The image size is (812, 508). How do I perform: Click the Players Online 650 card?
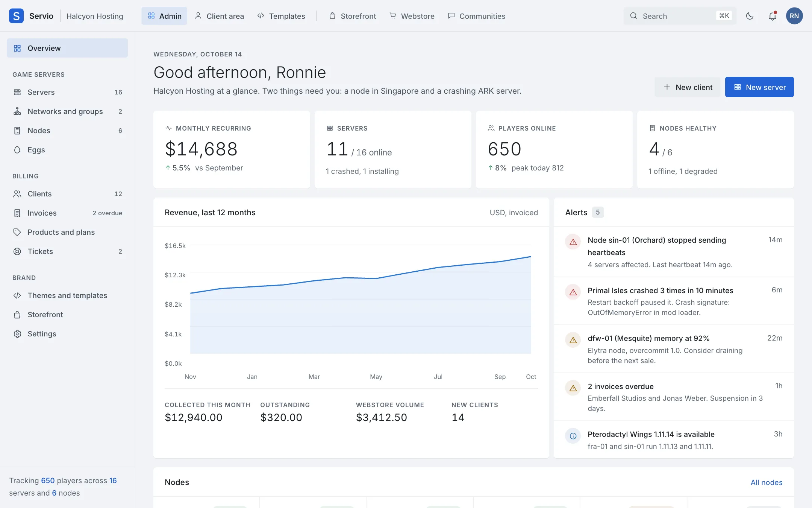pos(554,149)
